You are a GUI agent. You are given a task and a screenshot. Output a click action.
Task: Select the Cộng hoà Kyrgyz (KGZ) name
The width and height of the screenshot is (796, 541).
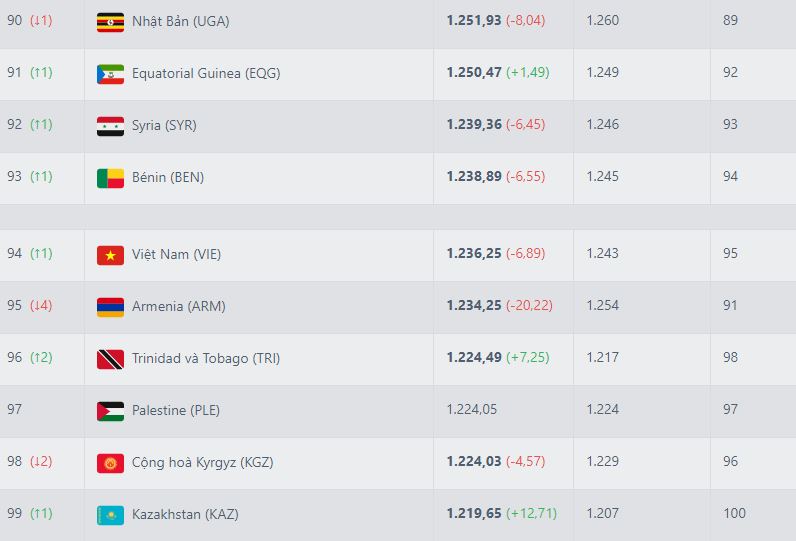[x=202, y=462]
